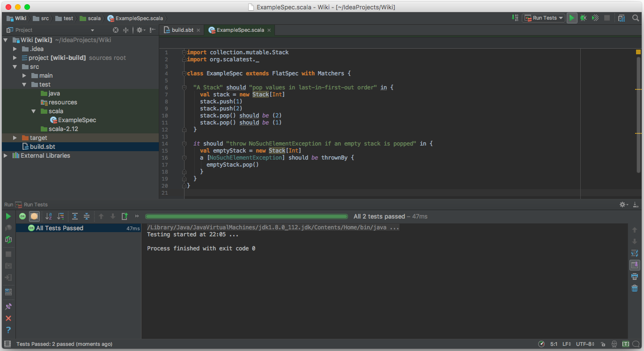This screenshot has height=351, width=644.
Task: Clear console with trash icon
Action: point(635,288)
